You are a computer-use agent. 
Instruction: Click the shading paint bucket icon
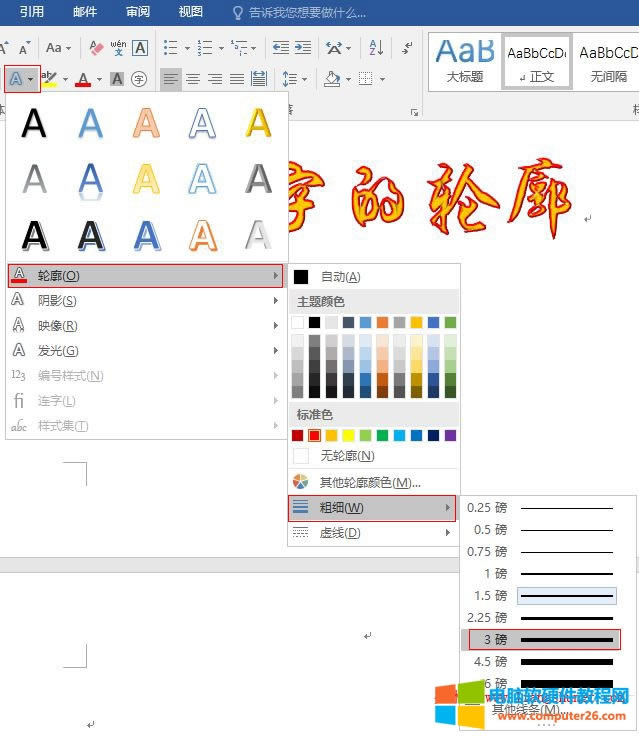[x=333, y=79]
